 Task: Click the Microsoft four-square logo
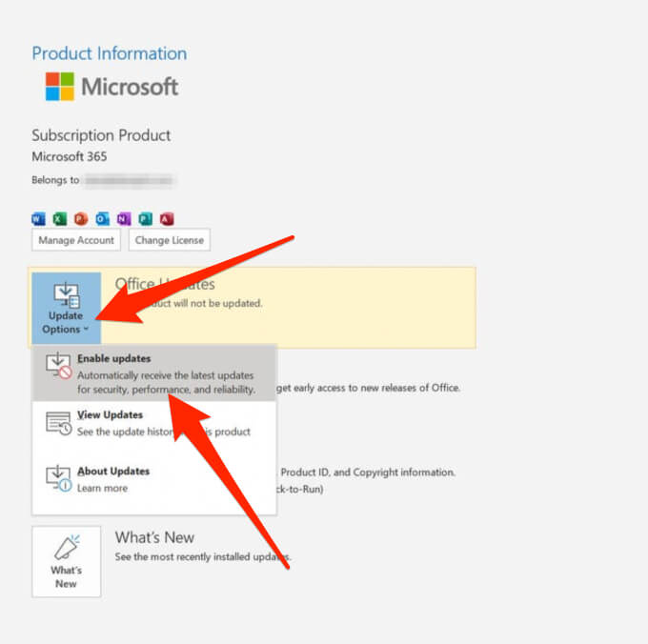tap(60, 87)
